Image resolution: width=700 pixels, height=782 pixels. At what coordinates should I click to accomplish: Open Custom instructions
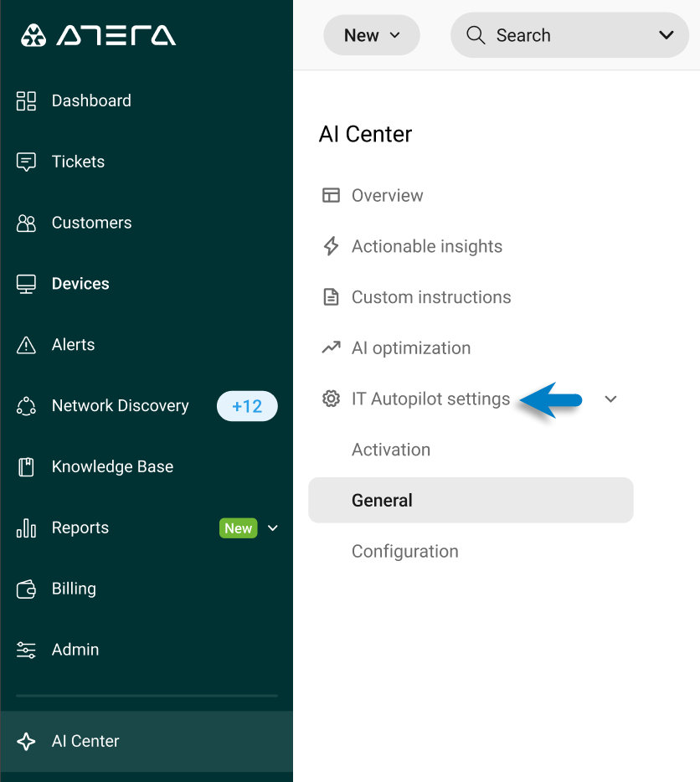click(x=431, y=297)
